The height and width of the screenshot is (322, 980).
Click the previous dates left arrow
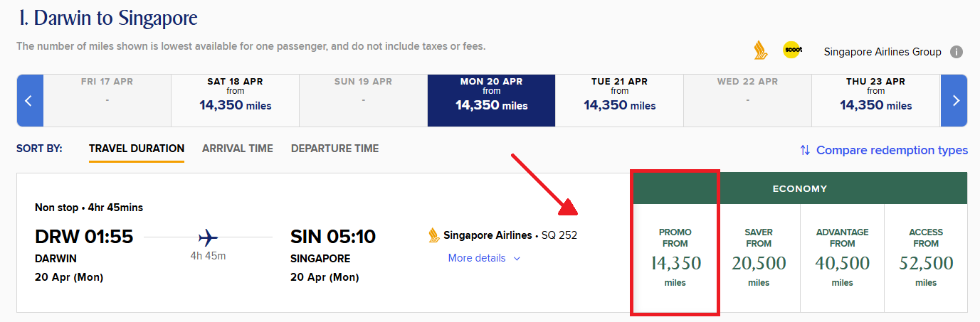(x=30, y=101)
